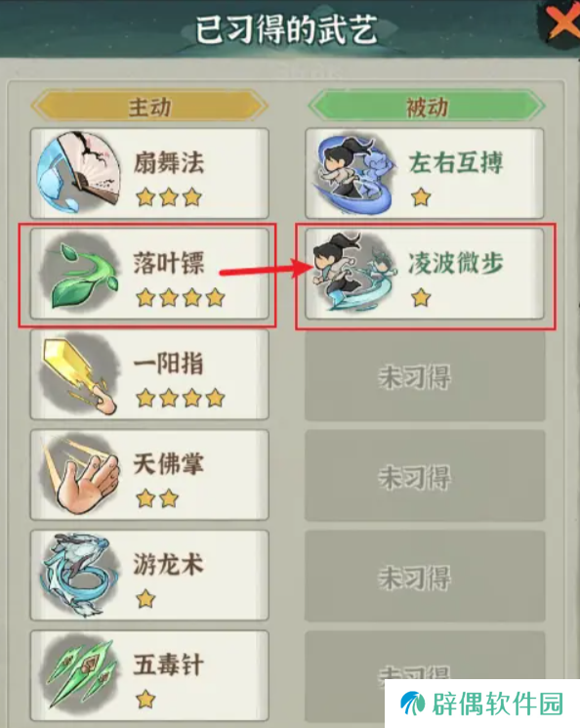Screen dimensions: 580x728
Task: Click the golden finger icon of 一阳指
Action: click(79, 373)
